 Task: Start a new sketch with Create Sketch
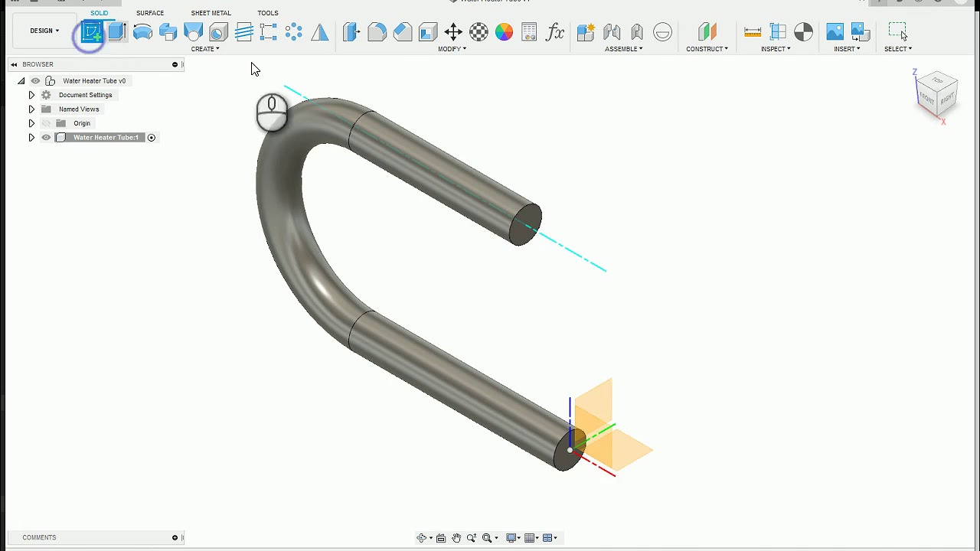point(92,32)
